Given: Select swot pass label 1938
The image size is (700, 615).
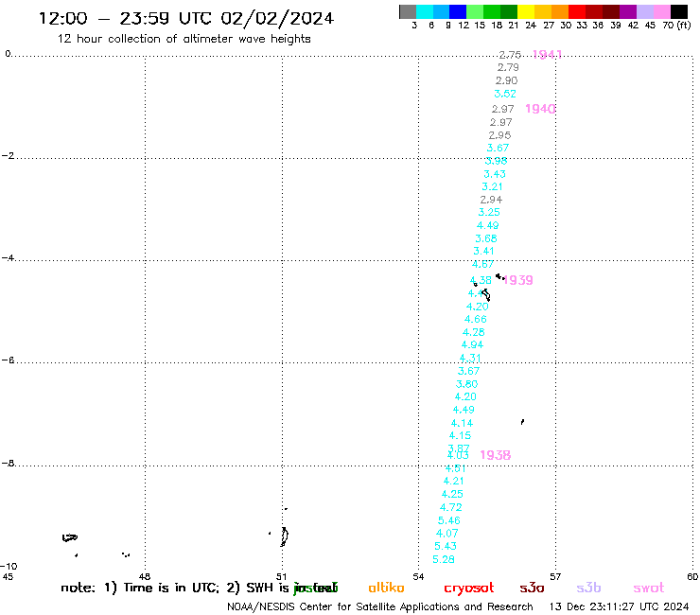Looking at the screenshot, I should click(496, 455).
